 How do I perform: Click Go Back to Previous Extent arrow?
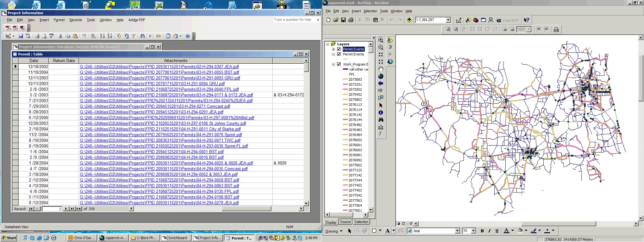[x=381, y=84]
